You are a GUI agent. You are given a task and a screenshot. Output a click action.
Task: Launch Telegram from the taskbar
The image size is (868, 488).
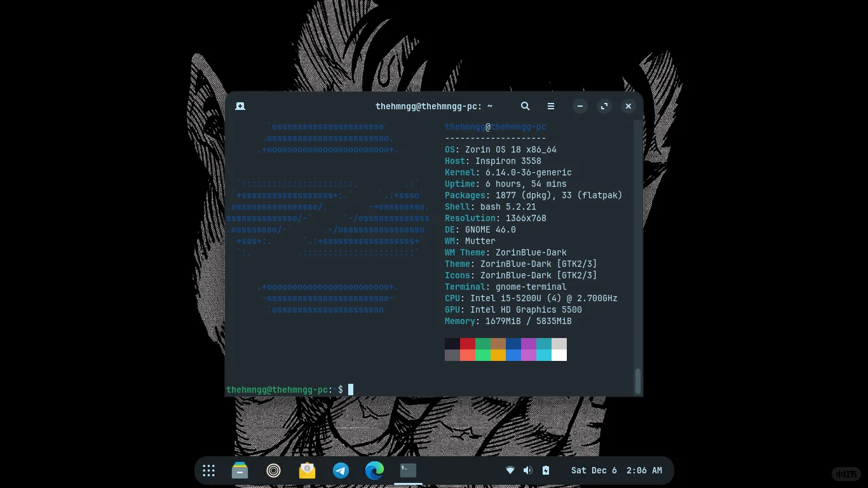point(341,471)
